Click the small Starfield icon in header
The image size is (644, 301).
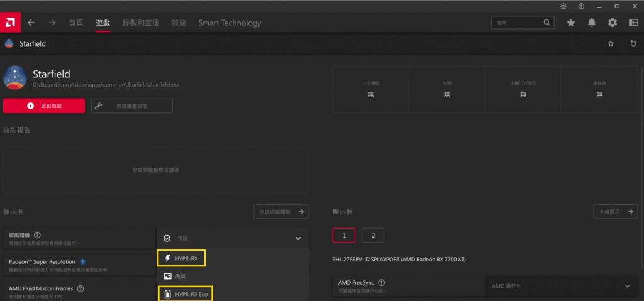click(9, 43)
